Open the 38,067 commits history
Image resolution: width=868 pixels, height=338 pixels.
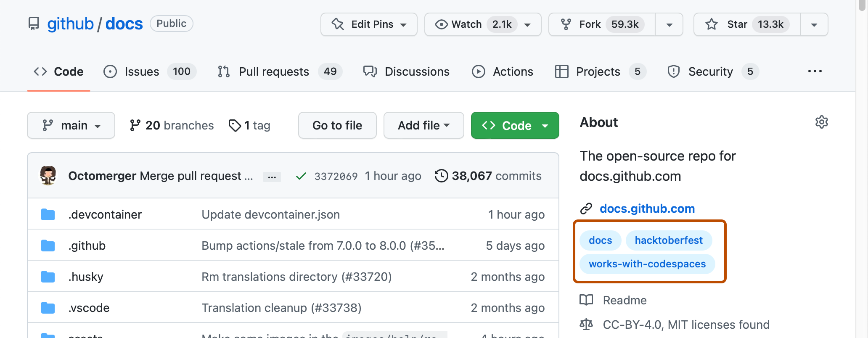pos(488,176)
